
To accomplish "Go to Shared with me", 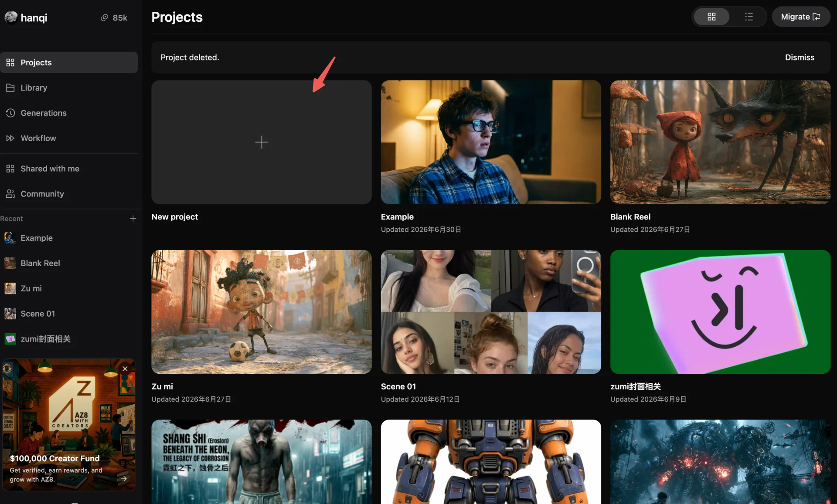I will click(x=69, y=169).
